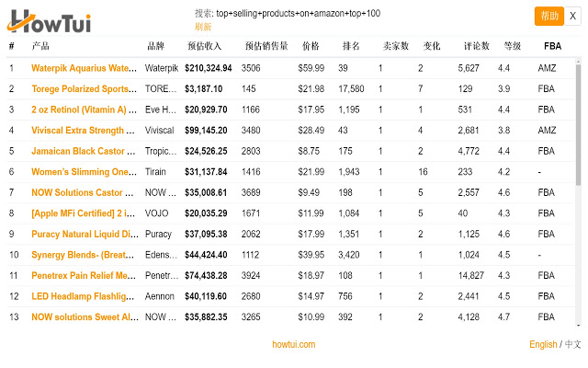Close the panel with the X button
This screenshot has height=368, width=588.
pos(572,17)
